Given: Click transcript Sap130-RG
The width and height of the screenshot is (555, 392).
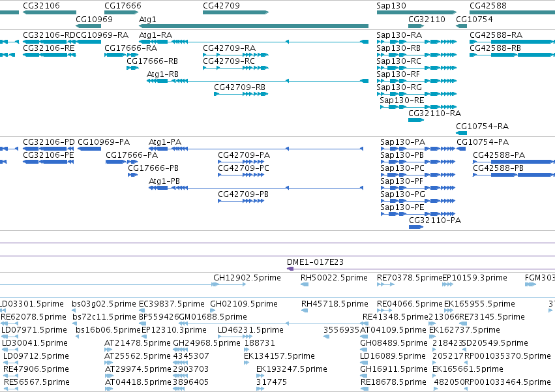Looking at the screenshot, I should point(417,94).
